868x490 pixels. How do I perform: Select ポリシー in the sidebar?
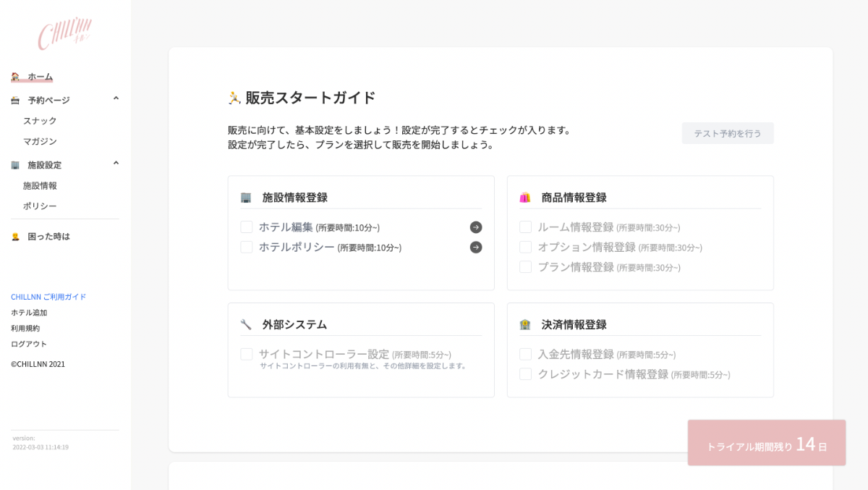40,206
